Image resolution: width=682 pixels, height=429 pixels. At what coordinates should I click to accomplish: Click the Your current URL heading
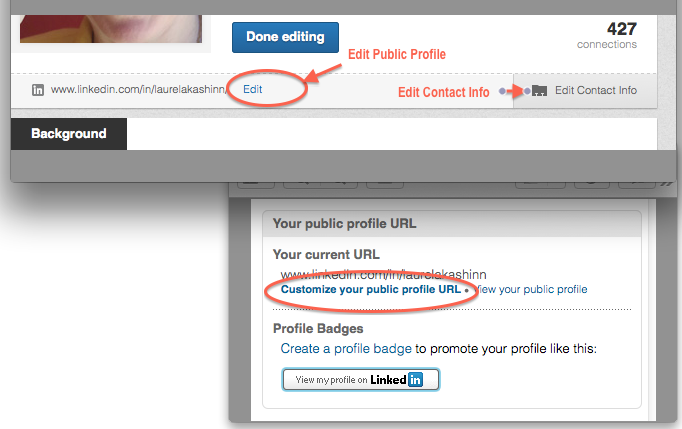click(326, 255)
